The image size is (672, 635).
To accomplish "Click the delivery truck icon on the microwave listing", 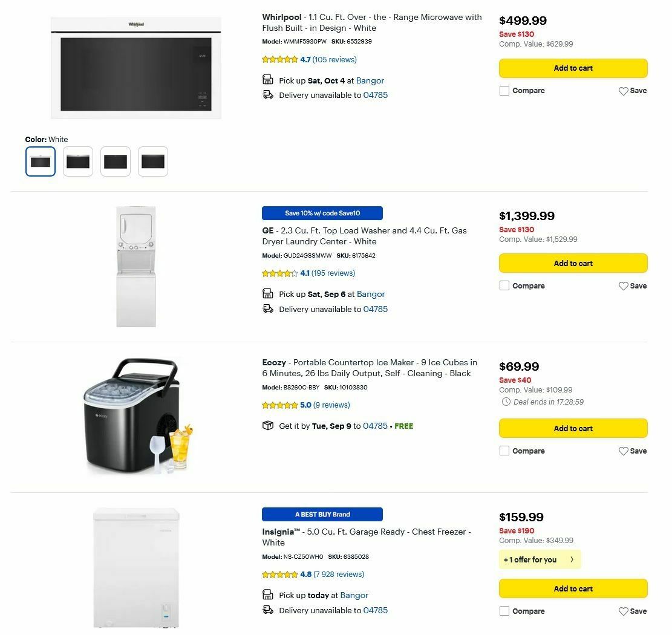I will tap(267, 94).
